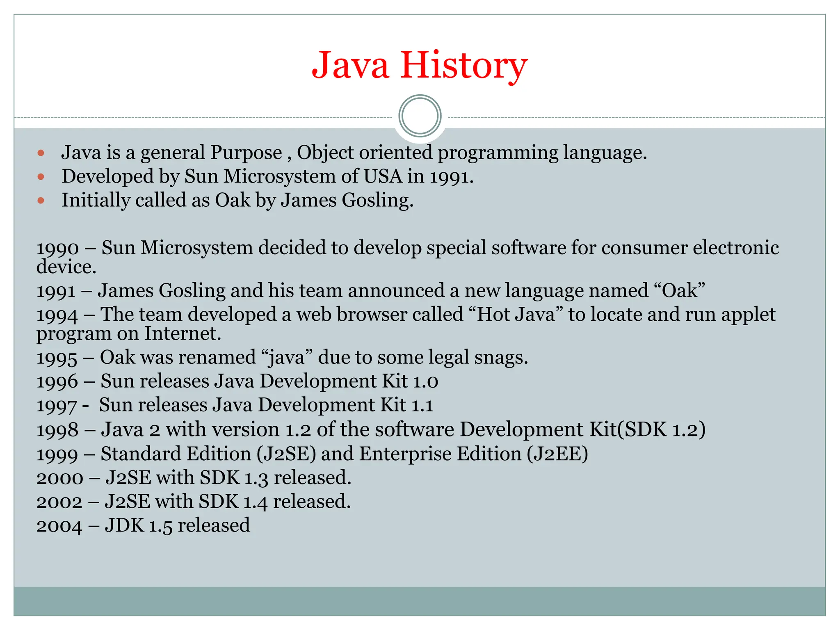The height and width of the screenshot is (630, 840).
Task: Click the 1990 timeline entry
Action: tap(407, 249)
